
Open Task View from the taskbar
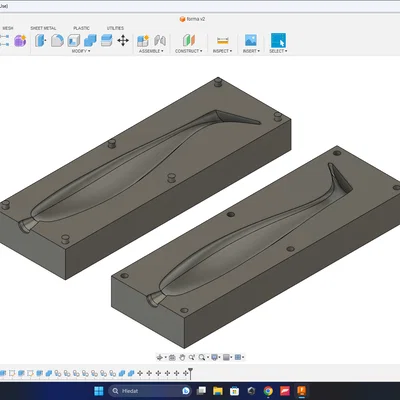point(201,391)
